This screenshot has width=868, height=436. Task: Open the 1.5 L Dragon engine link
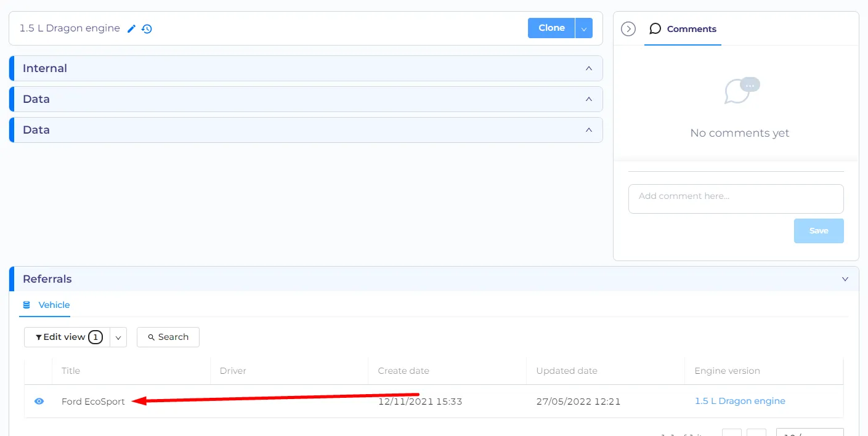740,401
